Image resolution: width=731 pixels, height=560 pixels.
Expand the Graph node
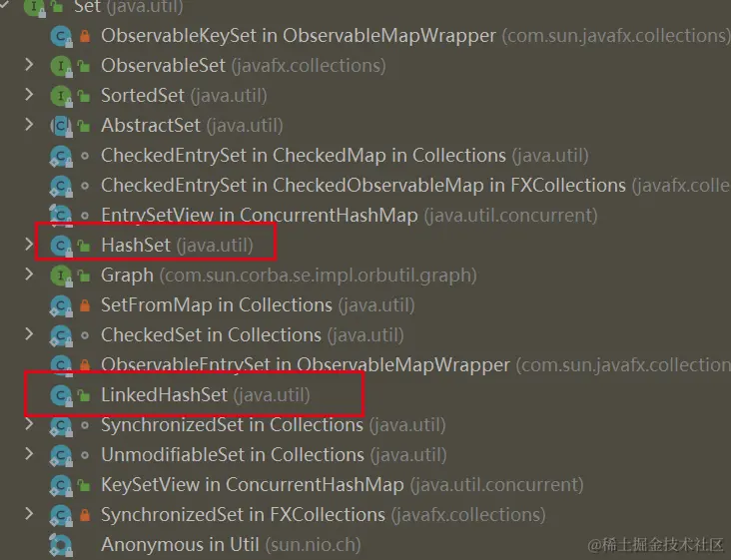tap(29, 274)
